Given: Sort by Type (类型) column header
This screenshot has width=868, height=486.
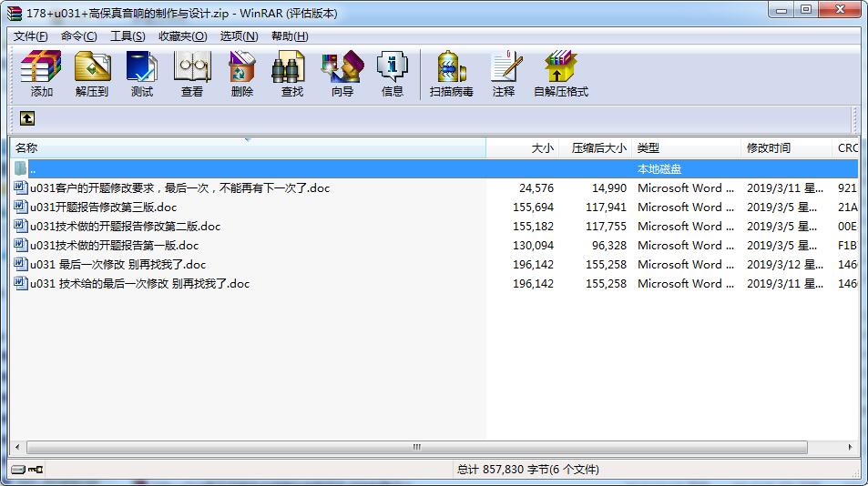Looking at the screenshot, I should click(x=687, y=148).
